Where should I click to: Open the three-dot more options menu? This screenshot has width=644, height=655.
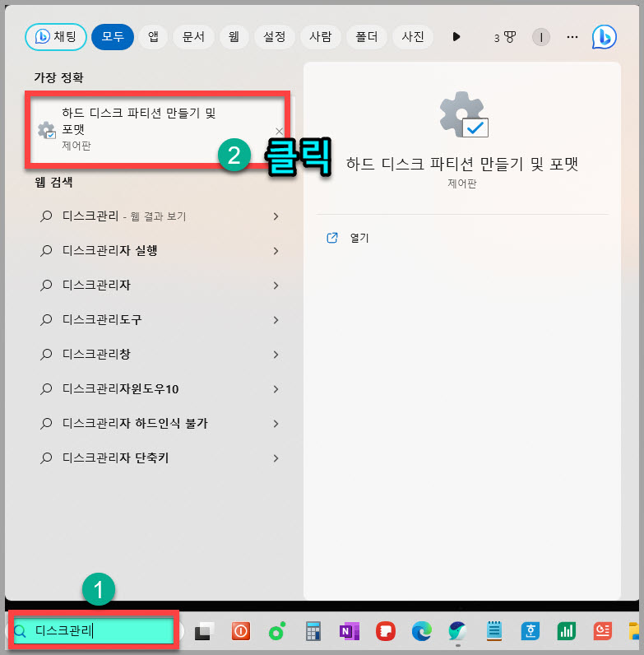click(572, 37)
